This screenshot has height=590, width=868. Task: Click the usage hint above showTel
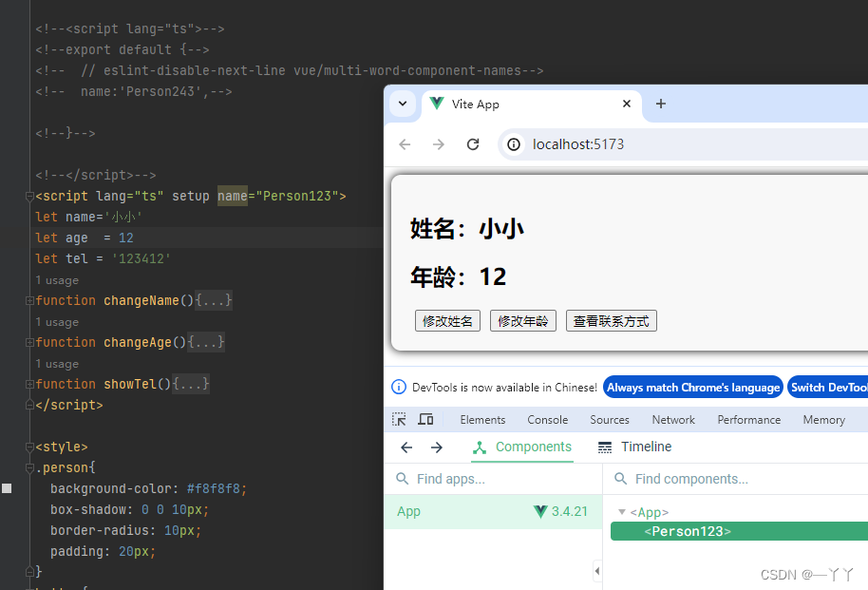57,364
